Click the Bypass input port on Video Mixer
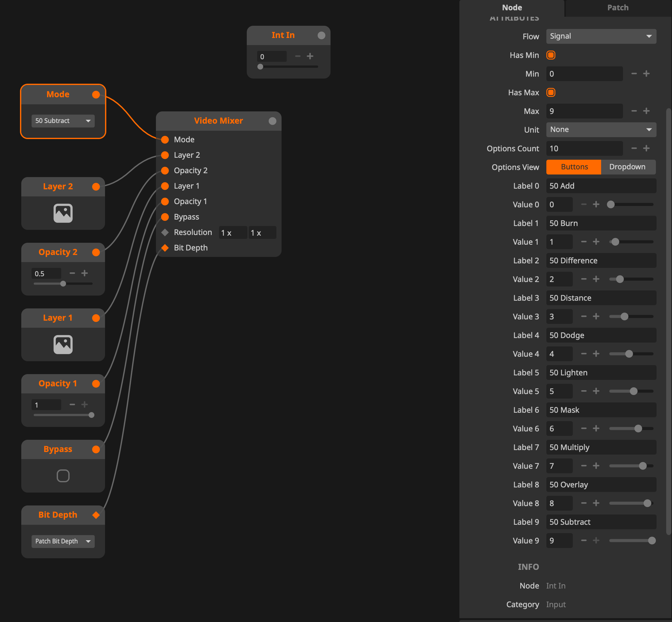This screenshot has height=622, width=672. [165, 217]
